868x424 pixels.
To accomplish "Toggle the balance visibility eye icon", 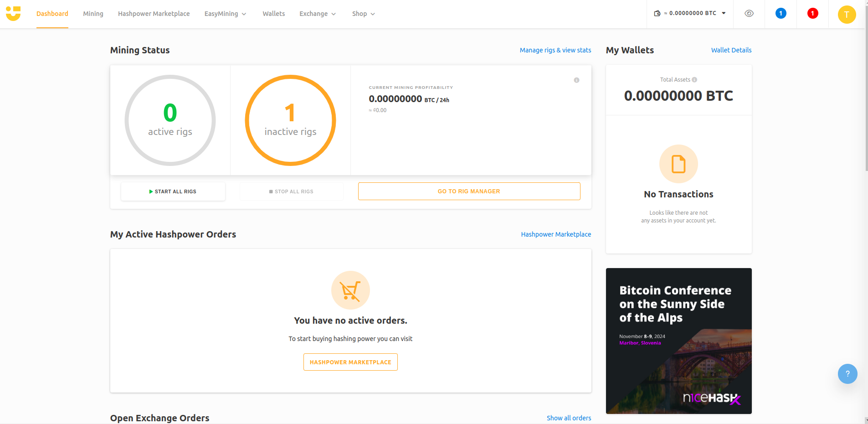I will point(749,14).
